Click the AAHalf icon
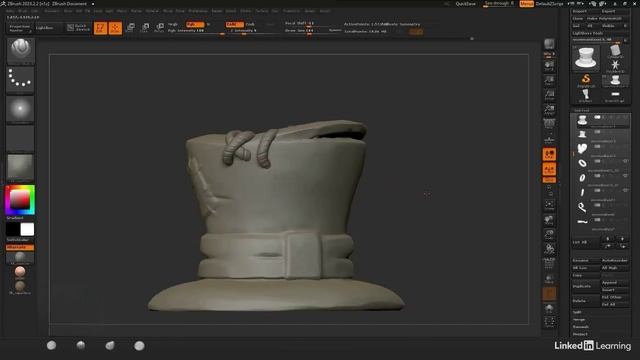Screen dimensions: 640x360 pos(549,109)
